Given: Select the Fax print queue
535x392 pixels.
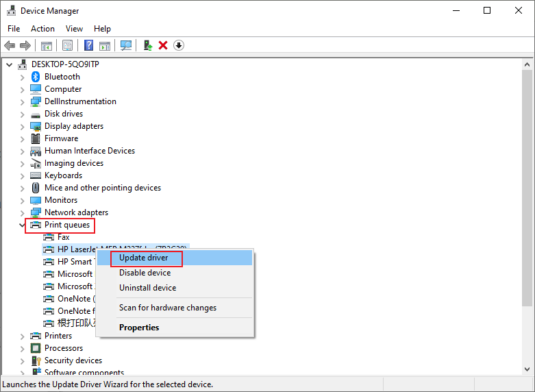Looking at the screenshot, I should pos(64,237).
